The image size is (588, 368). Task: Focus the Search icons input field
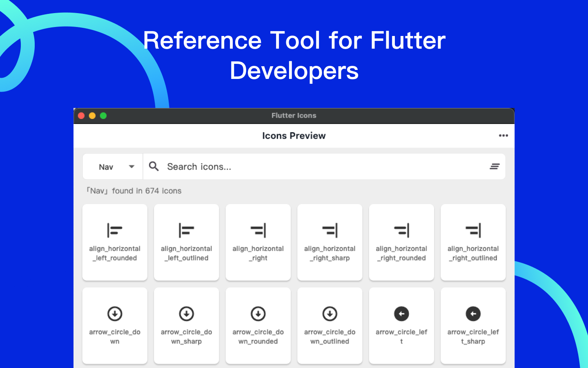pos(325,166)
